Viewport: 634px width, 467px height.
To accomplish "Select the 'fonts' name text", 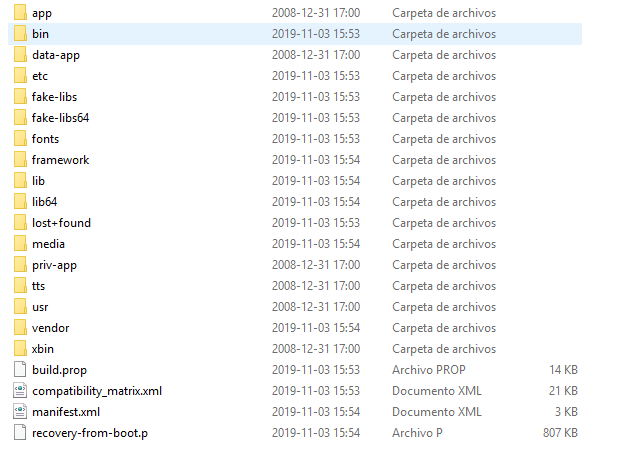I will 46,139.
